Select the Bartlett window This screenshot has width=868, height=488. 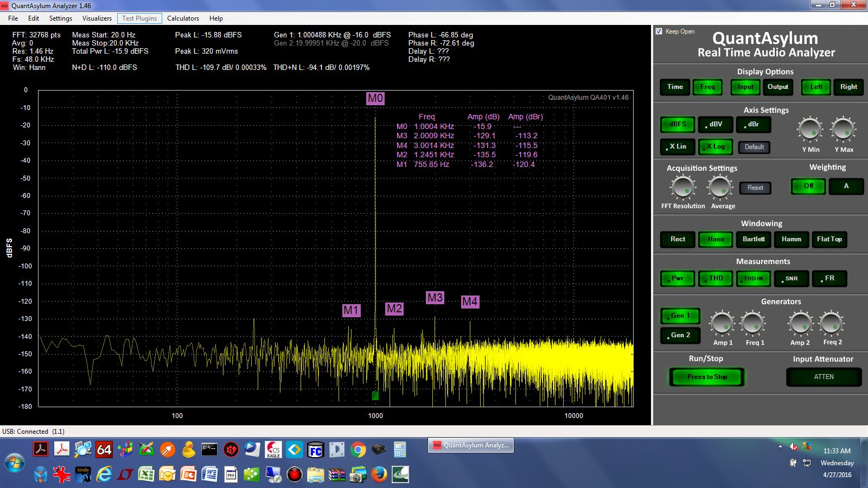coord(754,239)
